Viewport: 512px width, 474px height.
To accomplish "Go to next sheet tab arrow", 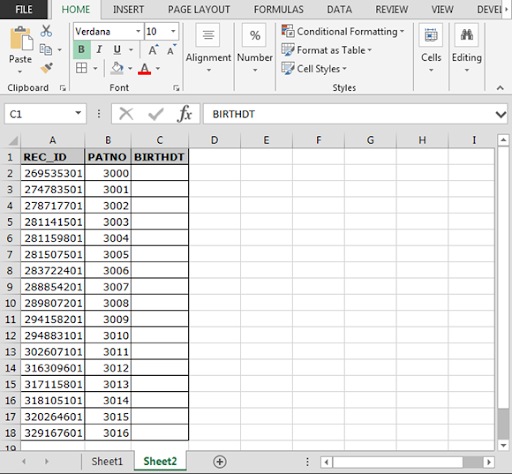I will tap(47, 462).
